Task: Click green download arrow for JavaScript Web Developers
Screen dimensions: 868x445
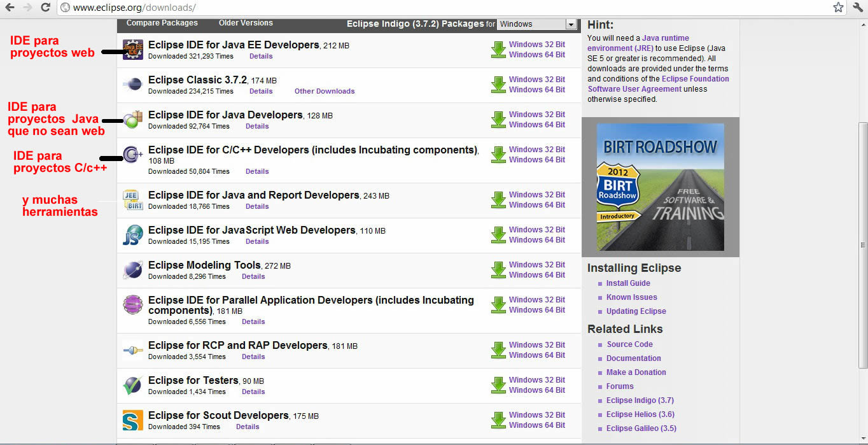Action: (498, 235)
